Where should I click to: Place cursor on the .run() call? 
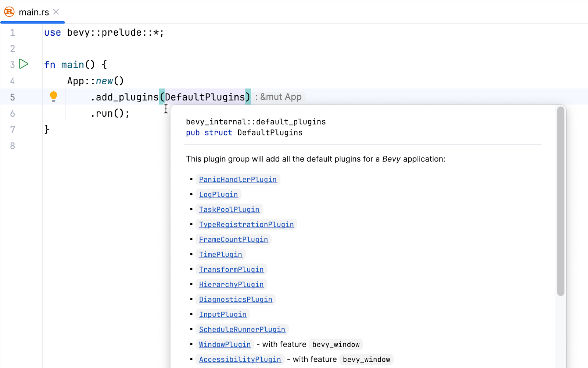(110, 113)
